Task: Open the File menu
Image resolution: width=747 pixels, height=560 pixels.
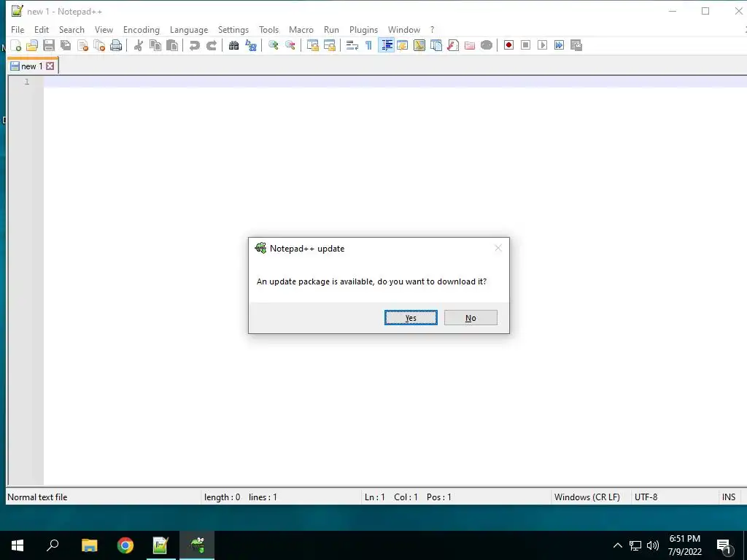Action: [x=18, y=29]
